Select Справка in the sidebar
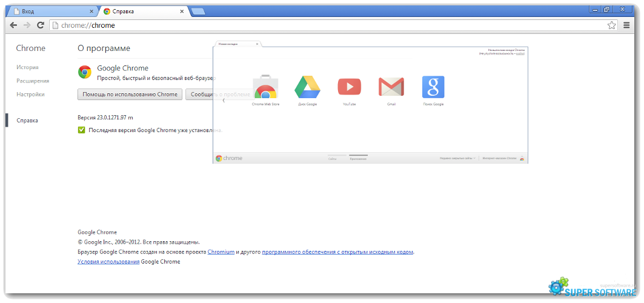644x303 pixels. [27, 121]
